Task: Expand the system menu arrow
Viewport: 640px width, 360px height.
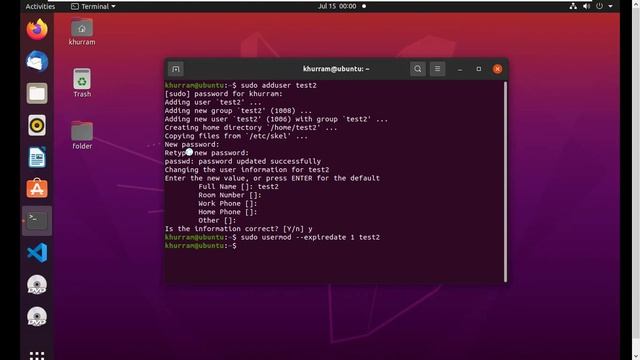Action: [611, 6]
